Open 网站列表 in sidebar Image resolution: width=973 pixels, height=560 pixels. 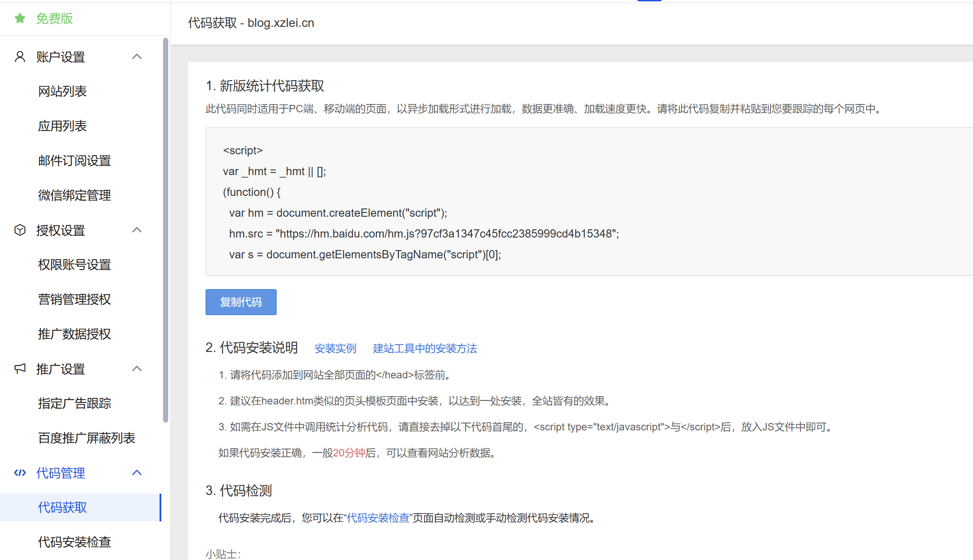point(62,91)
